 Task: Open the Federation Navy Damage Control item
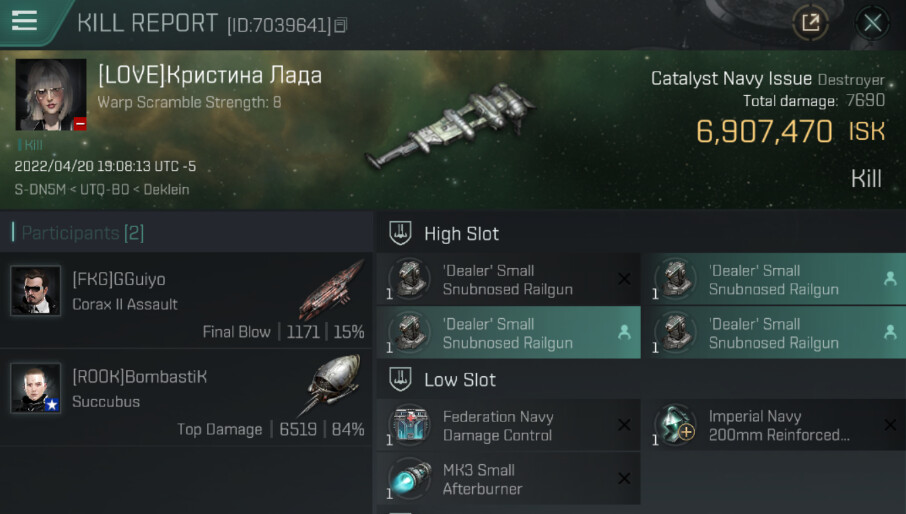click(x=497, y=426)
